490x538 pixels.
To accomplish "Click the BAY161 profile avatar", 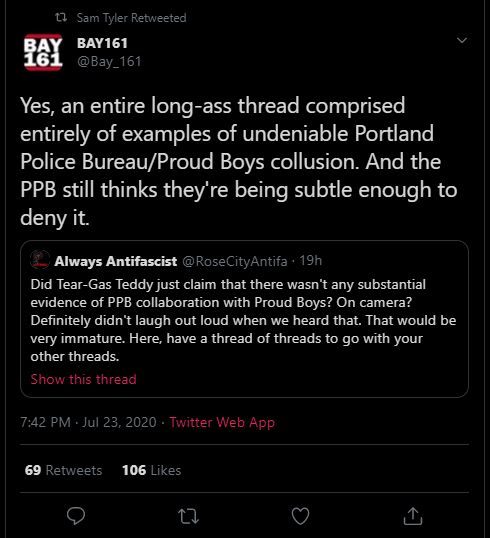I will (43, 52).
